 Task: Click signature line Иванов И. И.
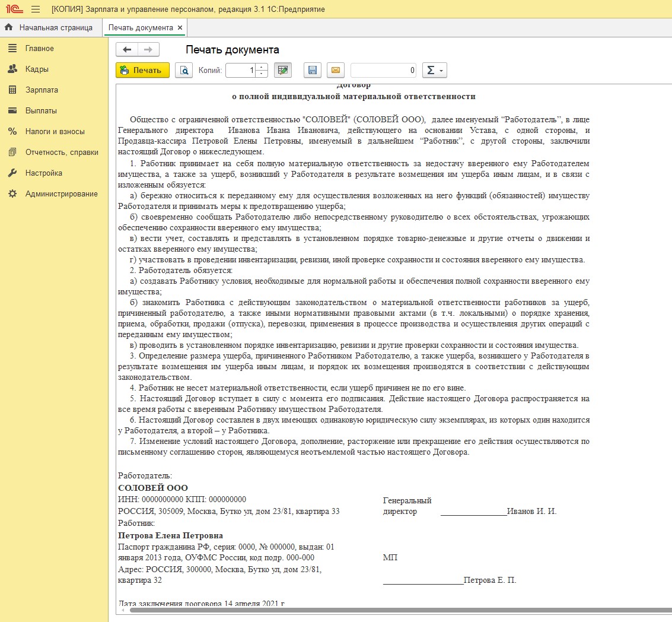pos(498,512)
